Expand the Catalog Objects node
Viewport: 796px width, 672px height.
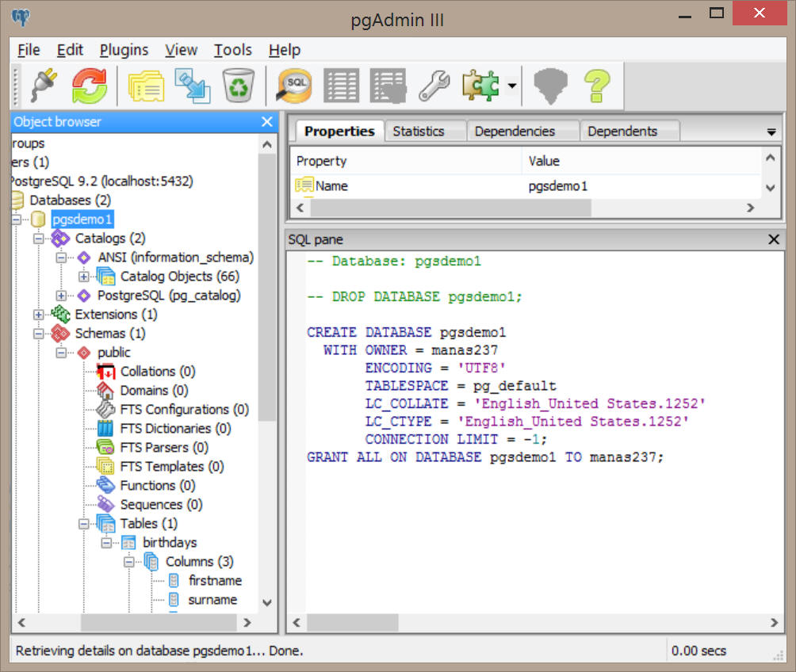[x=83, y=277]
